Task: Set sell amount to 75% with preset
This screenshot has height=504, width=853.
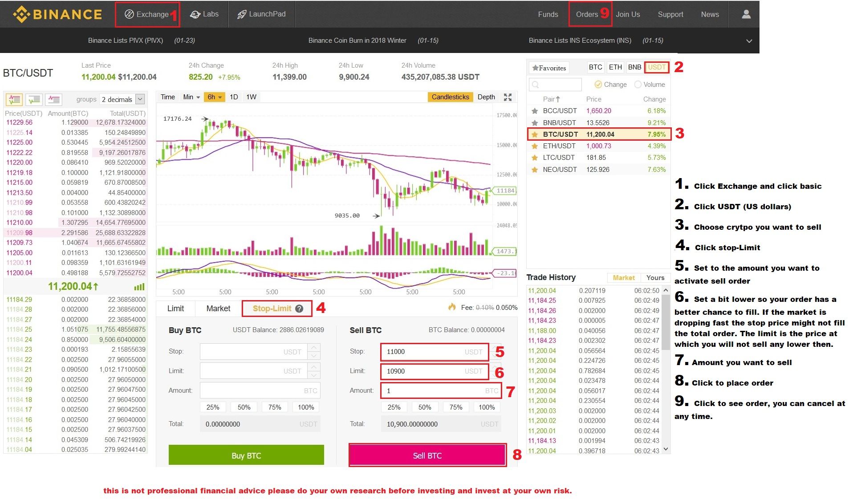Action: (455, 406)
